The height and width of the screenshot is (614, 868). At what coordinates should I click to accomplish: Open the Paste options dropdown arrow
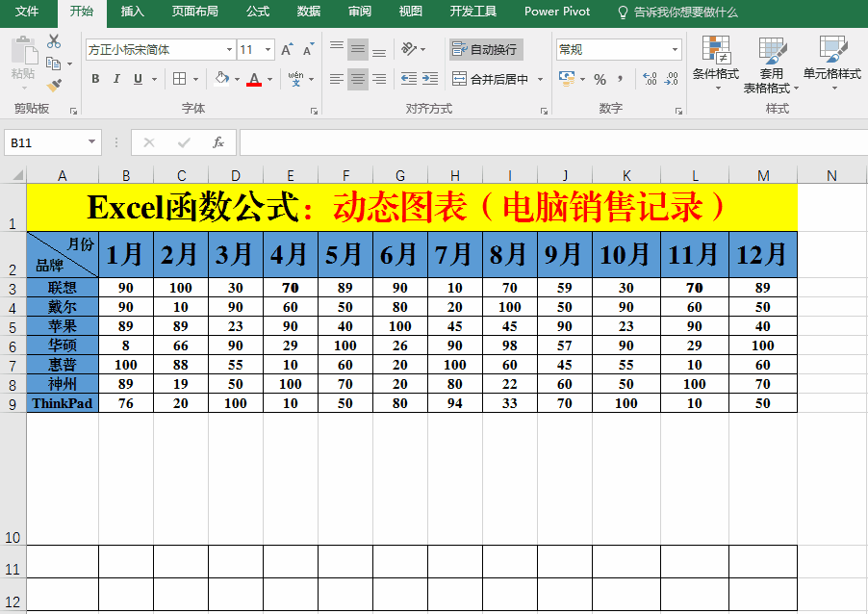[x=24, y=88]
